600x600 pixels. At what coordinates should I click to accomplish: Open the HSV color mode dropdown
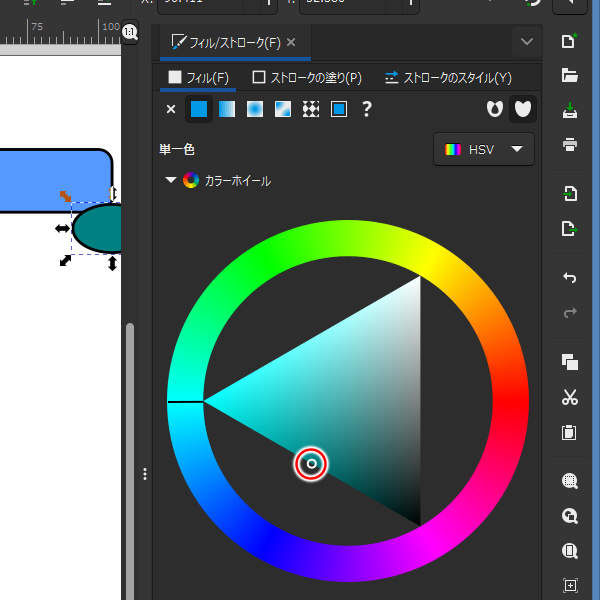(x=484, y=149)
